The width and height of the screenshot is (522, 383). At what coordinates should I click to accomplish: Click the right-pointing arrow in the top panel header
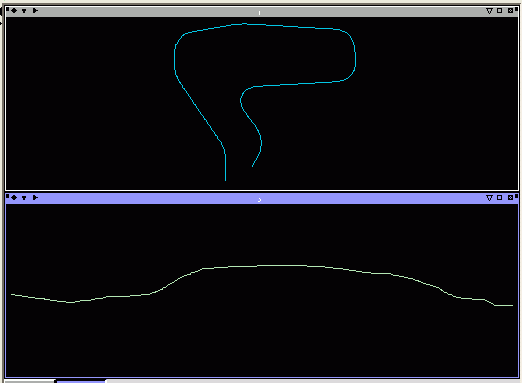tap(35, 11)
